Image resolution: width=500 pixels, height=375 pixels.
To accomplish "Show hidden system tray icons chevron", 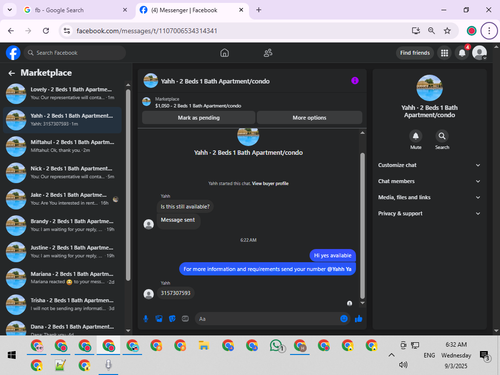I will tap(392, 355).
